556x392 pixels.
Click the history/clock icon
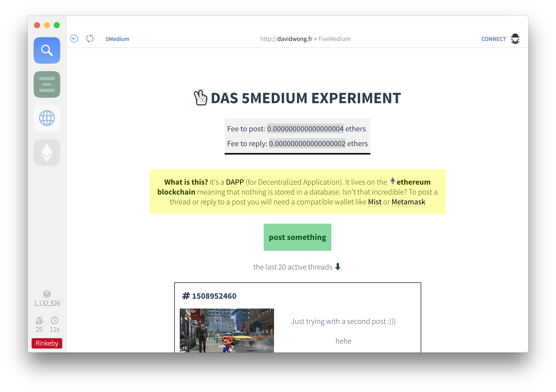(x=55, y=320)
